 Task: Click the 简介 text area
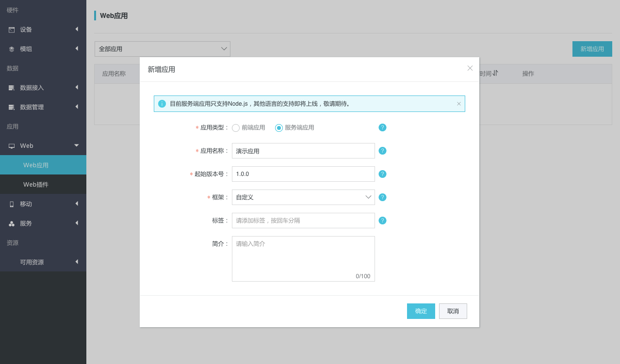(x=303, y=259)
